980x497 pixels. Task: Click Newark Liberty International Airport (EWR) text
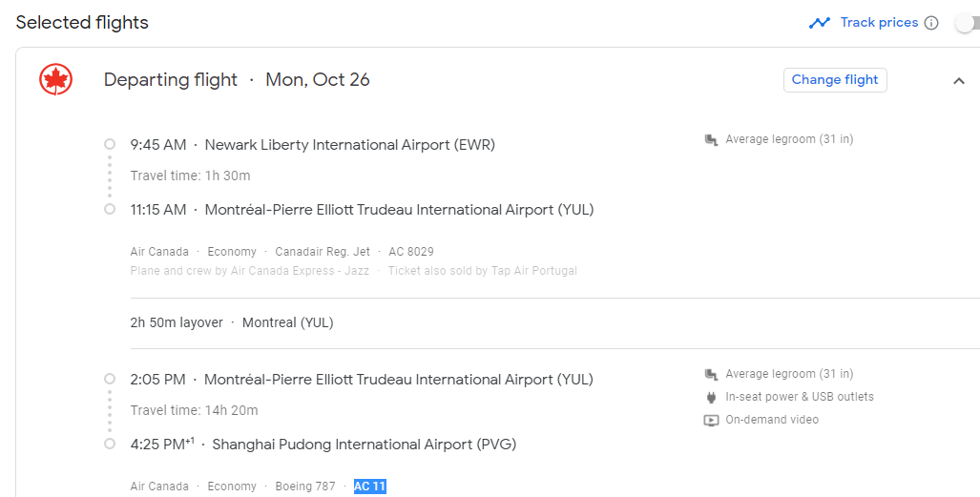click(x=349, y=145)
